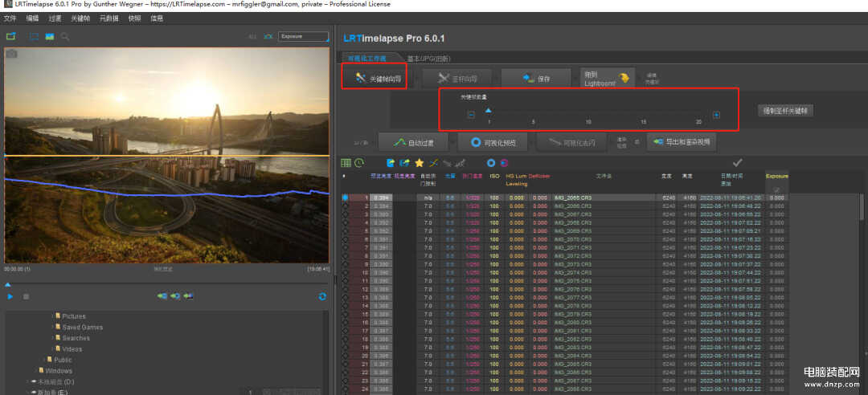Screen dimensions: 868x395
Task: Click the camera icon on the preview corner
Action: [11, 54]
